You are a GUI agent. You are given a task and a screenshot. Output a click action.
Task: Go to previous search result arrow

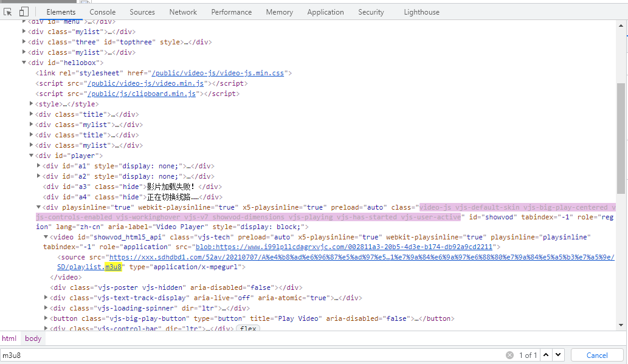pos(546,355)
